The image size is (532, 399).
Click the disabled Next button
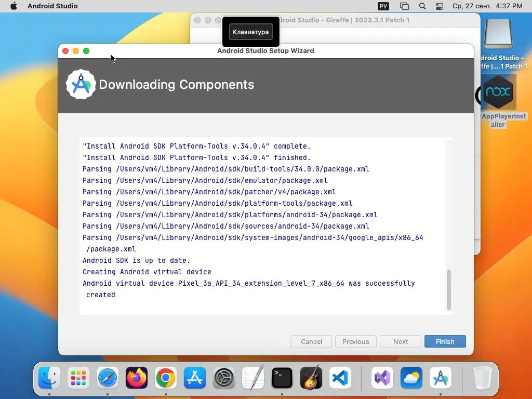401,341
